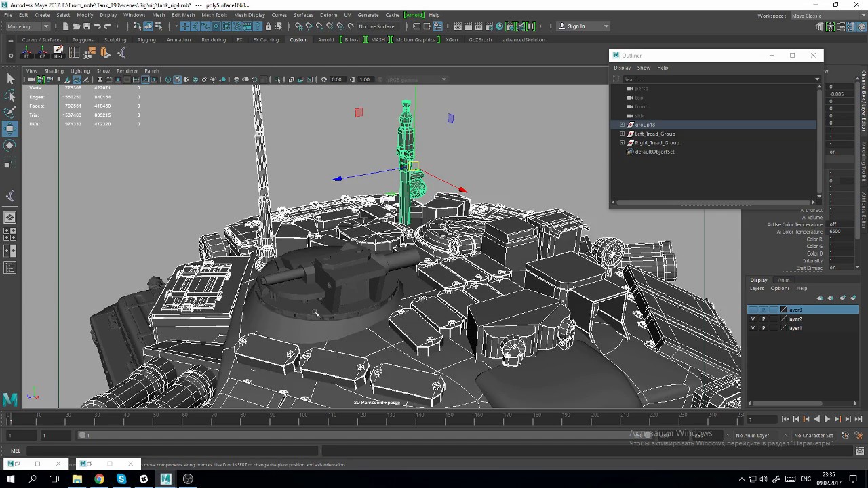
Task: Toggle Channel Box panel icon top right
Action: 860,26
